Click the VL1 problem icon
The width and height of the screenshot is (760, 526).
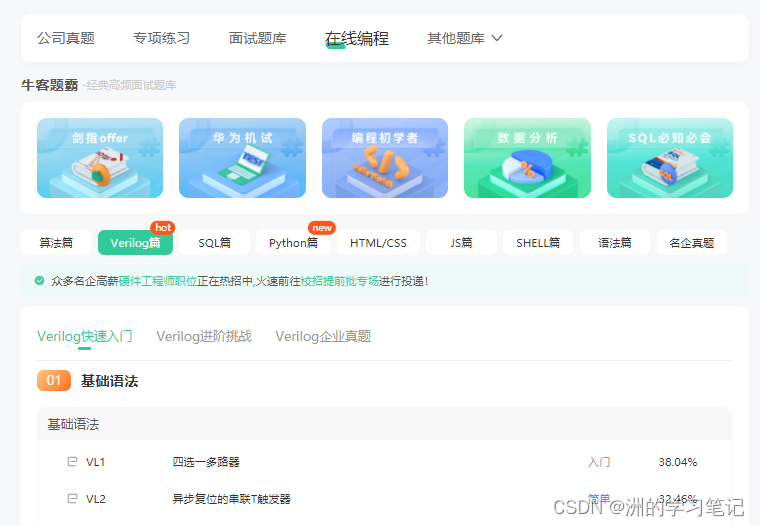pyautogui.click(x=72, y=462)
